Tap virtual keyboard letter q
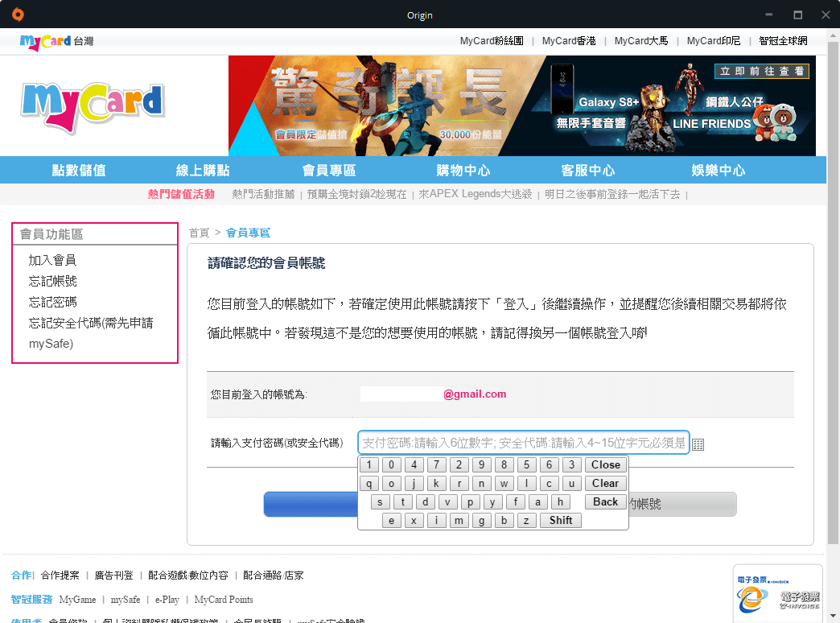Image resolution: width=840 pixels, height=623 pixels. pos(369,484)
